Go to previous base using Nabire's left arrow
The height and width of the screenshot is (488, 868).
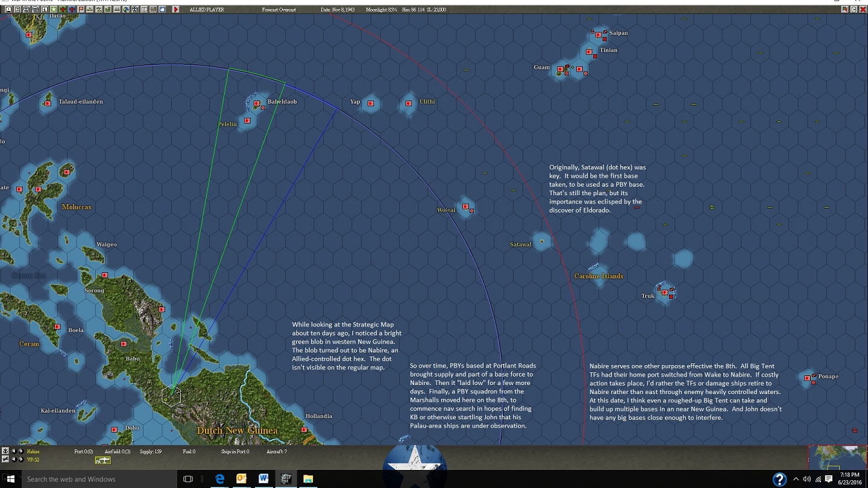click(x=13, y=451)
